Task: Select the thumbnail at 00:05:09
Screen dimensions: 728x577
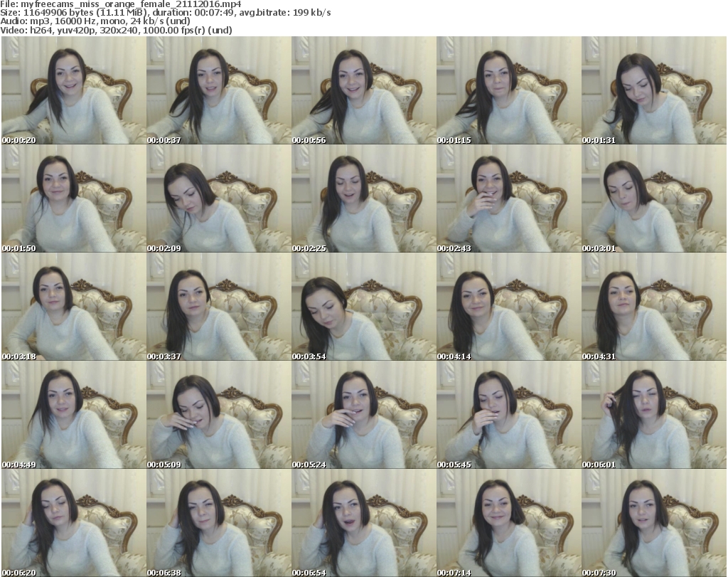Action: (219, 415)
